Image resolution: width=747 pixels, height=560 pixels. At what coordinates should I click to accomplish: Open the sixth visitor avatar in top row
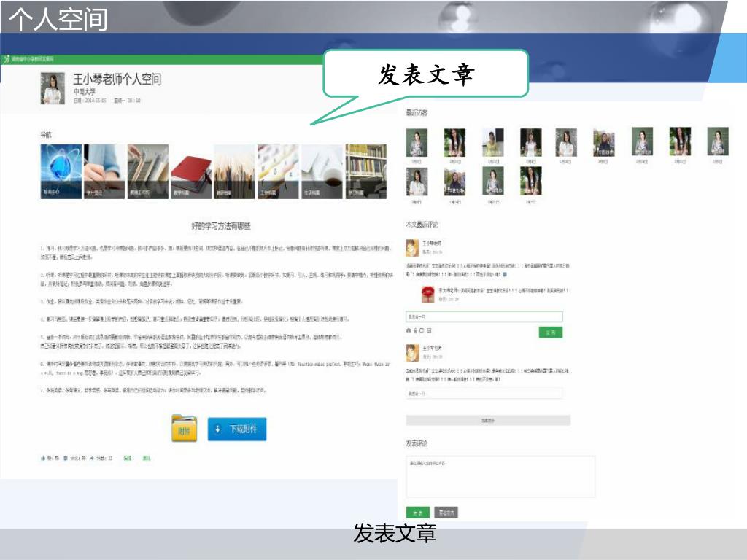point(603,142)
